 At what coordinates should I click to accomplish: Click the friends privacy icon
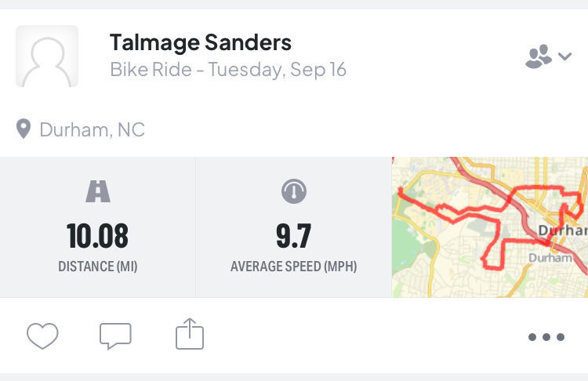[538, 56]
